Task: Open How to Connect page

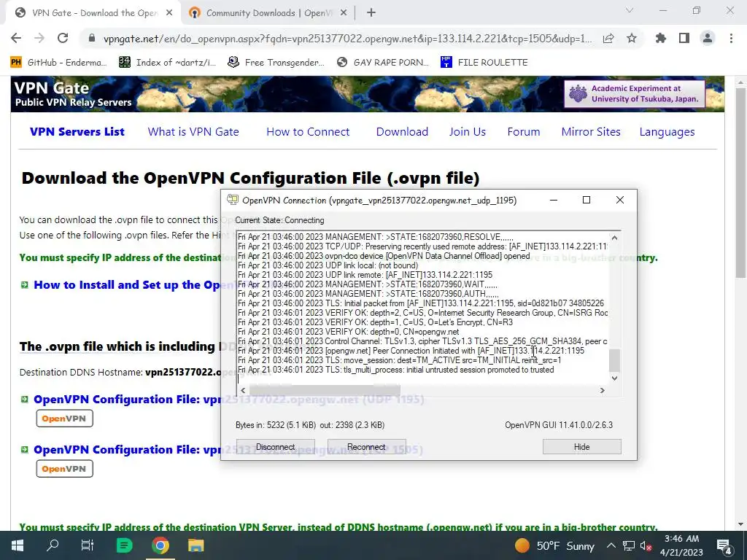Action: tap(308, 132)
